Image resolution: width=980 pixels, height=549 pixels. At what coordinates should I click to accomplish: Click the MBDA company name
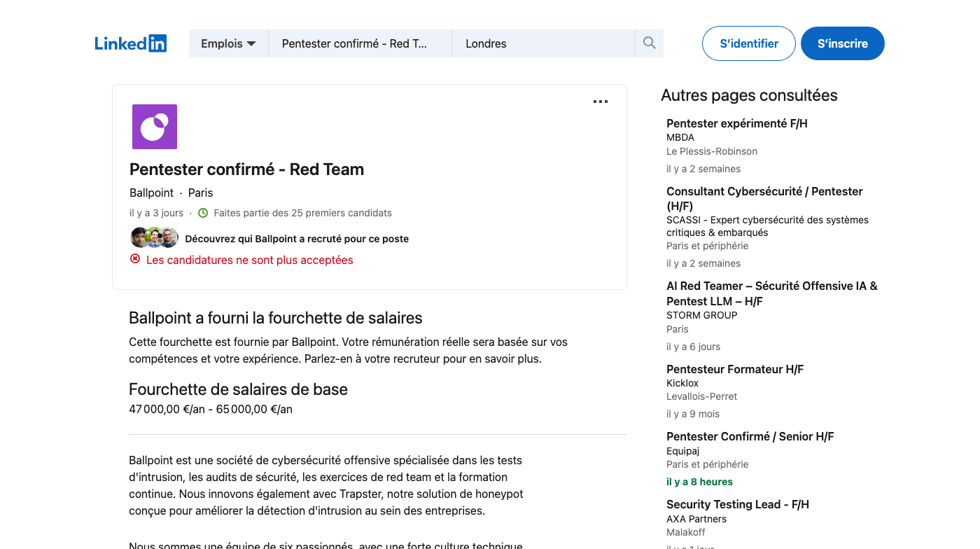(680, 137)
